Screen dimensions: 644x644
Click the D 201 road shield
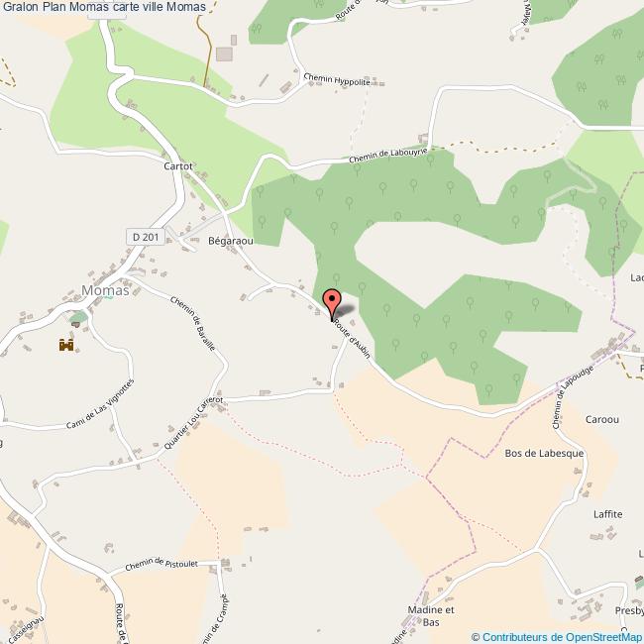pyautogui.click(x=146, y=237)
